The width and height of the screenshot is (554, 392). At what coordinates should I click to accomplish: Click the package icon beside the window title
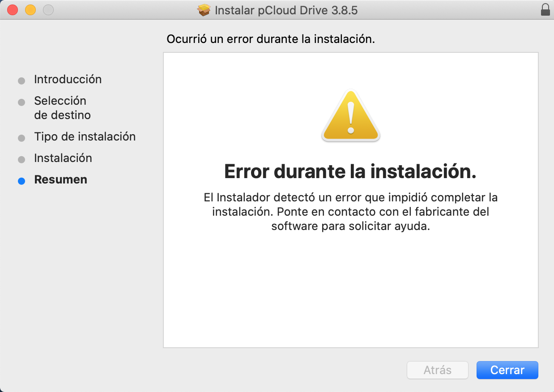[204, 10]
